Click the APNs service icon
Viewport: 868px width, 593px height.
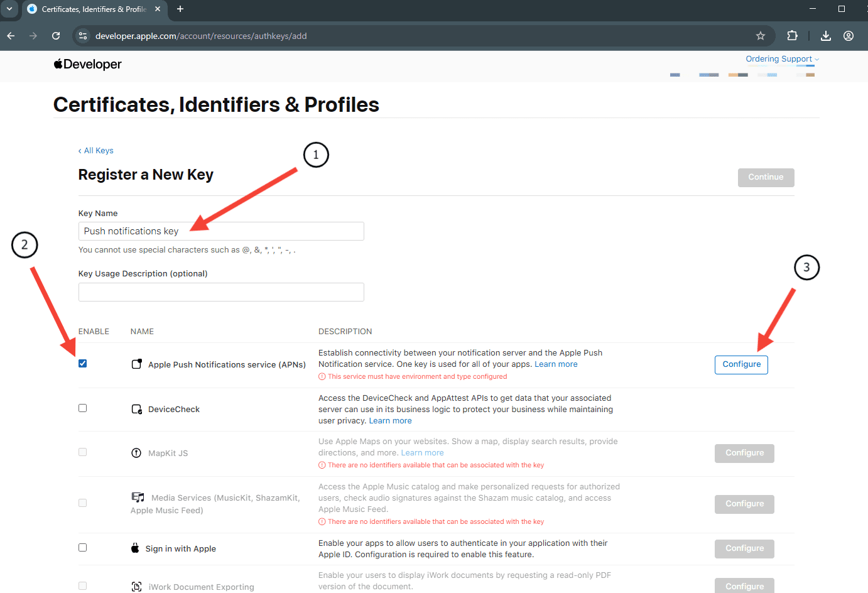click(136, 364)
